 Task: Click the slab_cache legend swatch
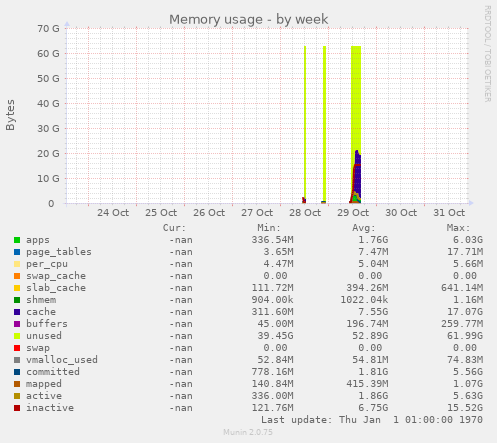[17, 288]
